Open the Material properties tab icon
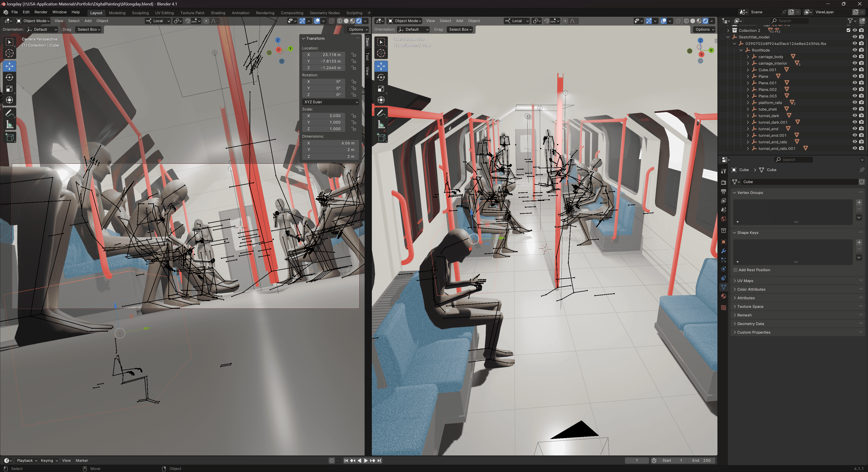 723,296
